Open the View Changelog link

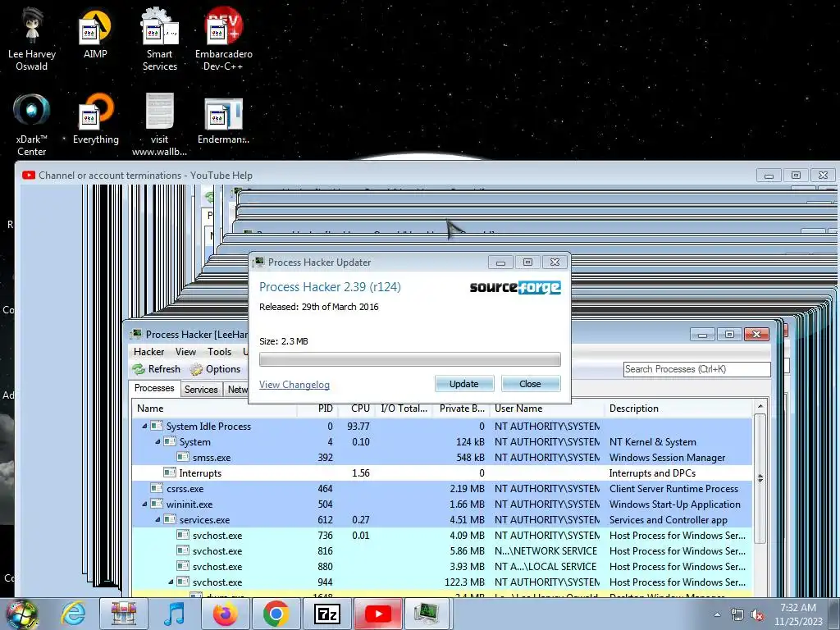click(294, 385)
